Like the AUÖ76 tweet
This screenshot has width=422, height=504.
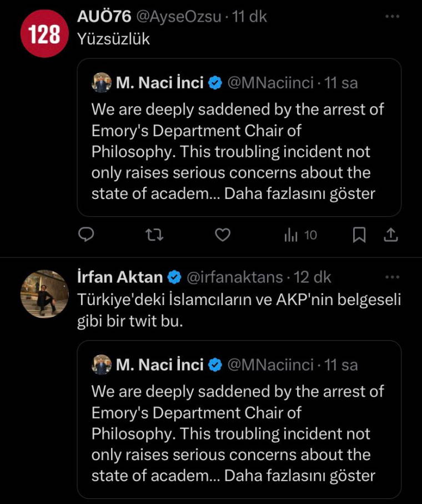[223, 235]
